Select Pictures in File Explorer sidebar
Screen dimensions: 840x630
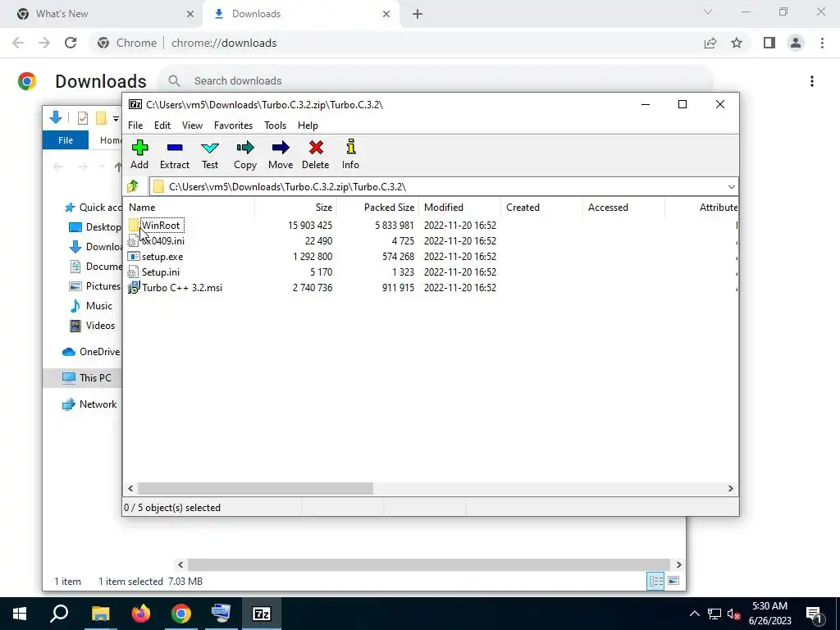[95, 286]
